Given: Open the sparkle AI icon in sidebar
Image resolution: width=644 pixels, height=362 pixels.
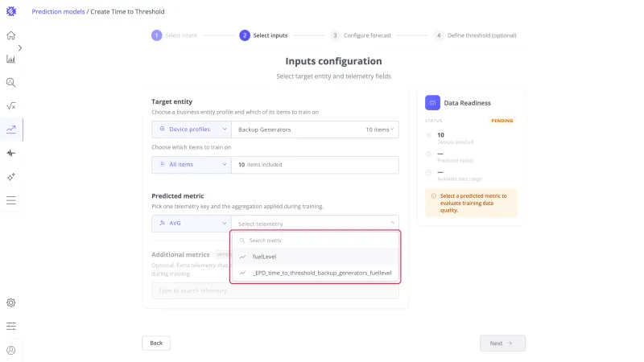Looking at the screenshot, I should [x=11, y=177].
